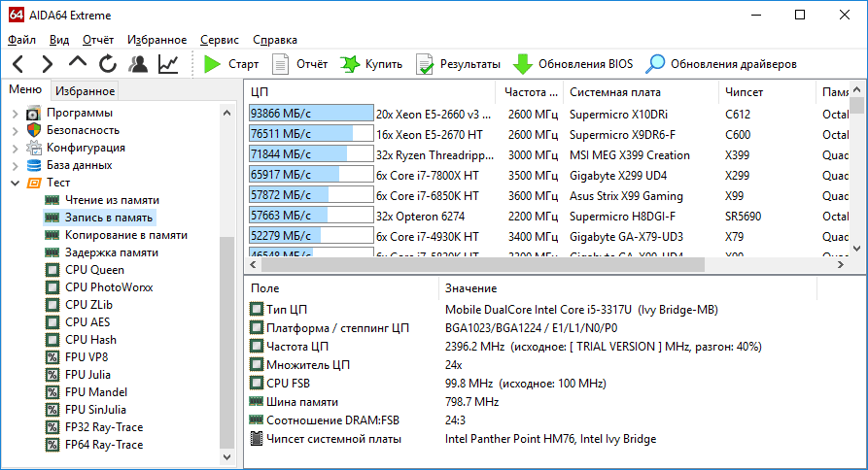Open the Избранное menu in the menu bar

(157, 40)
